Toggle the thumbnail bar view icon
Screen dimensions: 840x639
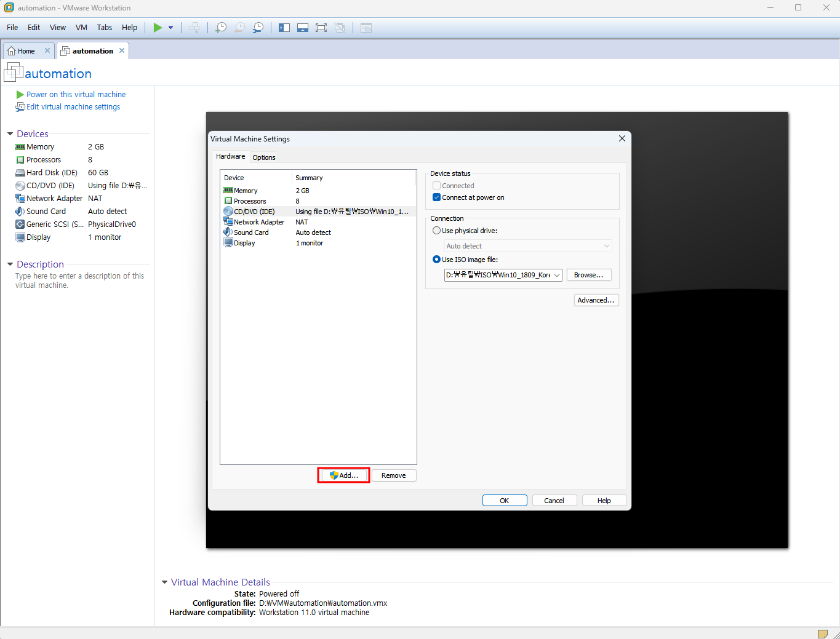tap(303, 28)
